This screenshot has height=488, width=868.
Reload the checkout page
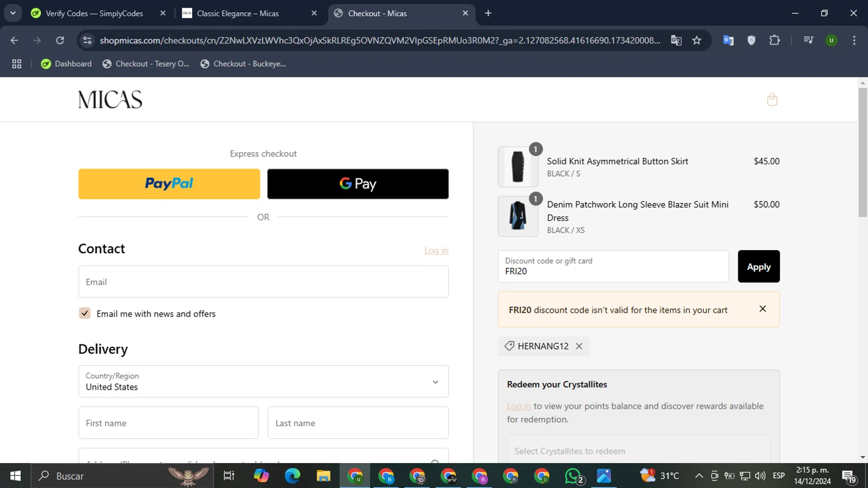tap(60, 40)
